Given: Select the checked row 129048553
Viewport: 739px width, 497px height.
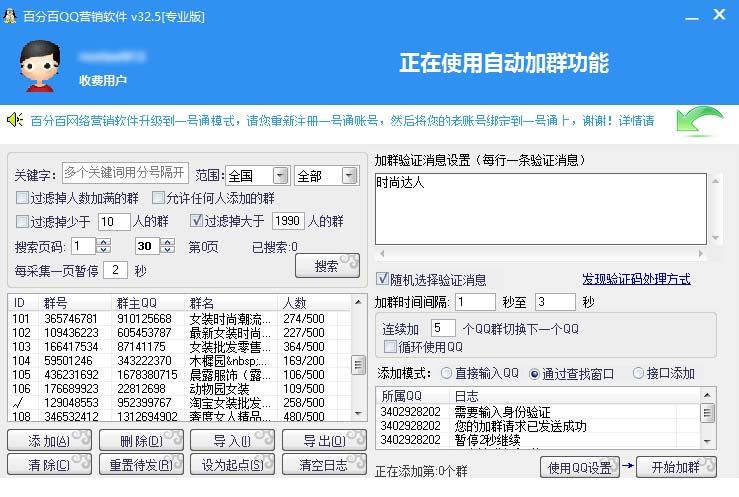Looking at the screenshot, I should [179, 403].
